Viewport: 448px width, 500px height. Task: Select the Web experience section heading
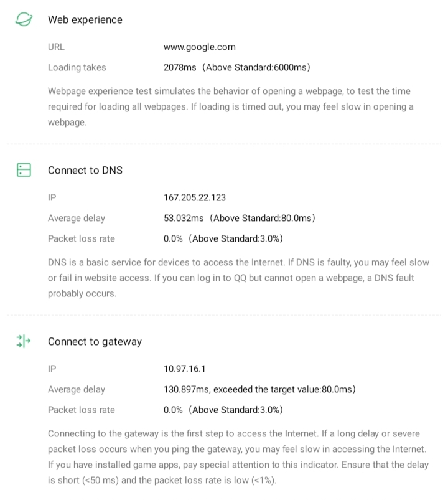[x=85, y=20]
